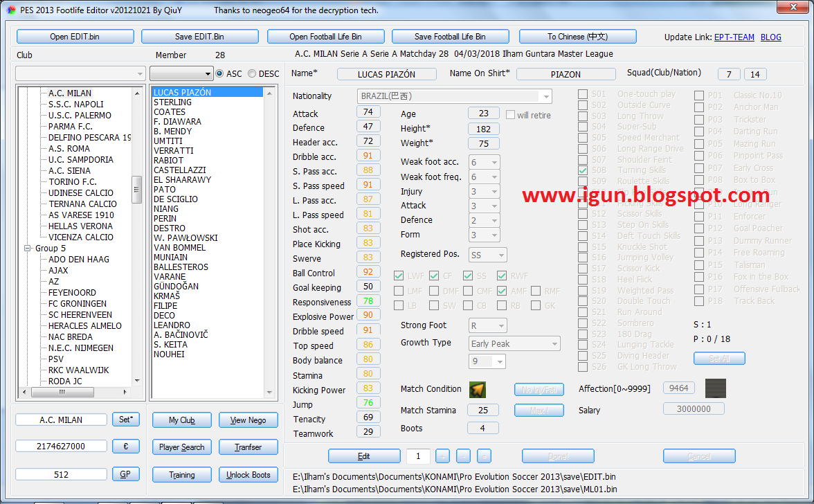Image resolution: width=814 pixels, height=504 pixels.
Task: Toggle the GK position checkbox
Action: pos(536,305)
